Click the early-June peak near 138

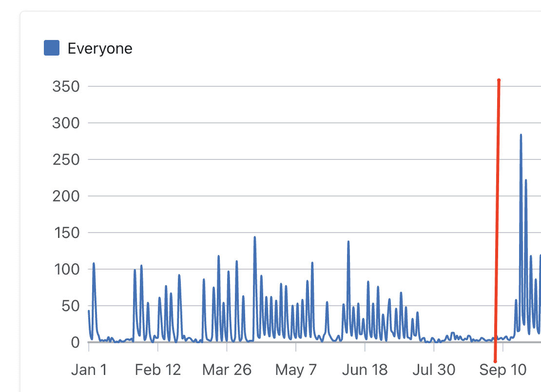348,241
